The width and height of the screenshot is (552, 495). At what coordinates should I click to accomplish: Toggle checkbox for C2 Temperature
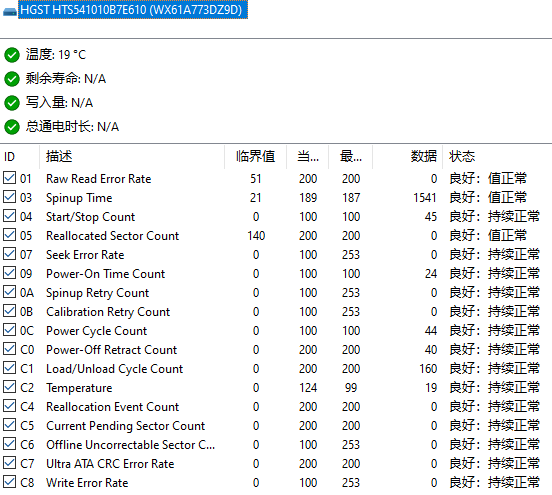click(x=10, y=387)
